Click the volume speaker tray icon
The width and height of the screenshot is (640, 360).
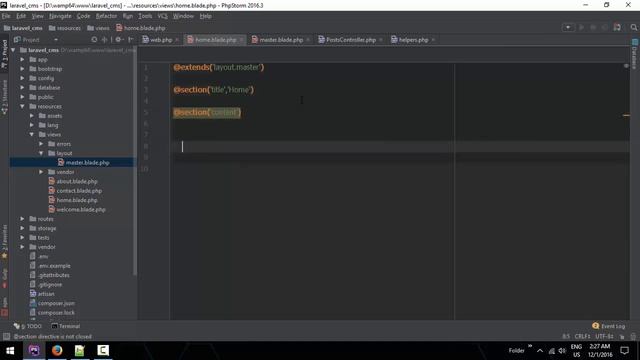(562, 351)
